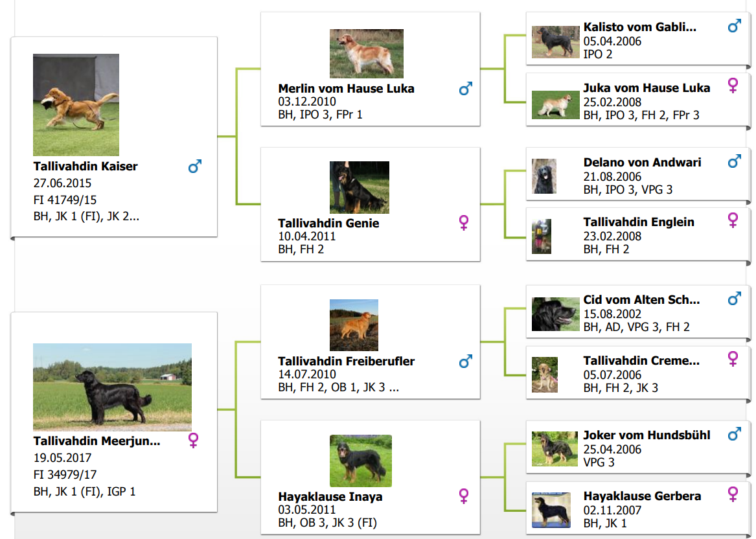Click male symbol beside Tallivahdin Kaiser
Screen dimensions: 756x539
pyautogui.click(x=195, y=167)
